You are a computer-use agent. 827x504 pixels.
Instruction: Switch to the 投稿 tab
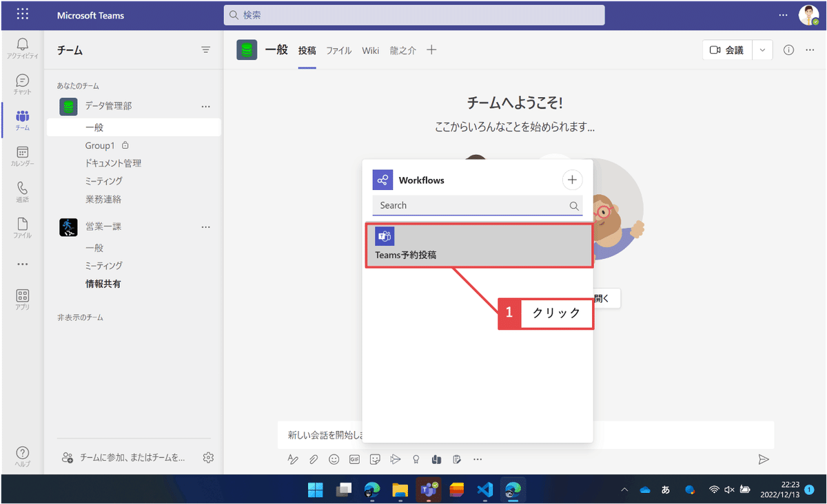(307, 50)
